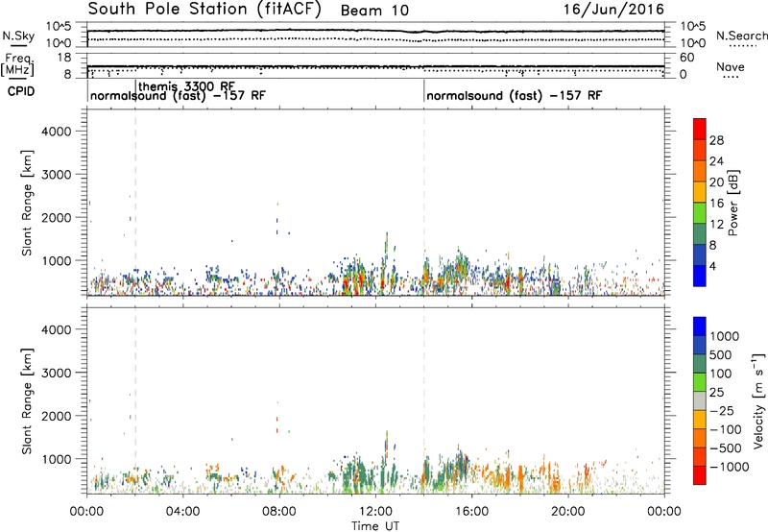Click the Velocity colorbar value "1000"
The height and width of the screenshot is (532, 768).
click(x=725, y=336)
